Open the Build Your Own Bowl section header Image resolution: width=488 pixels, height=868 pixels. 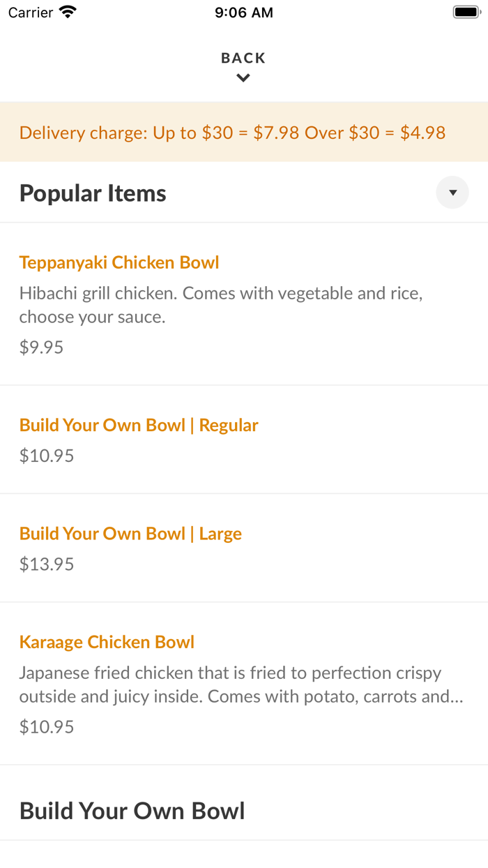coord(132,811)
